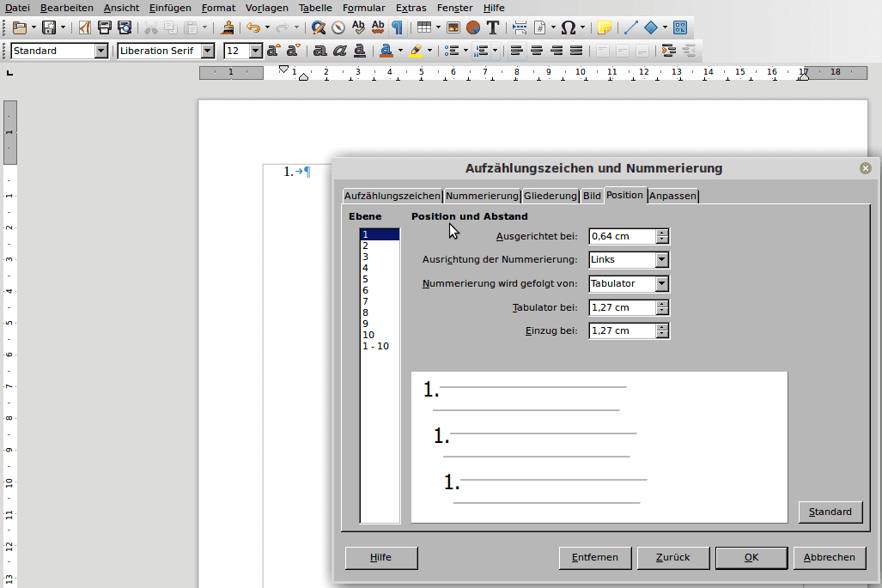The width and height of the screenshot is (882, 588).
Task: Open the Extras menu
Action: (411, 8)
